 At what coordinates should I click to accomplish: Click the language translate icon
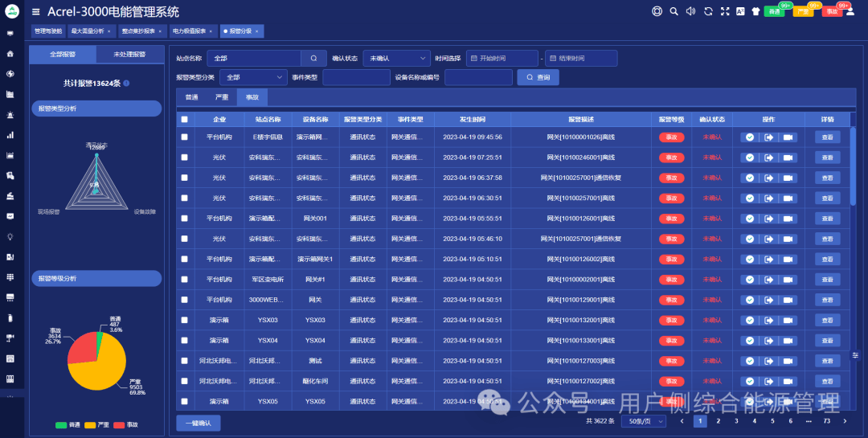point(740,11)
